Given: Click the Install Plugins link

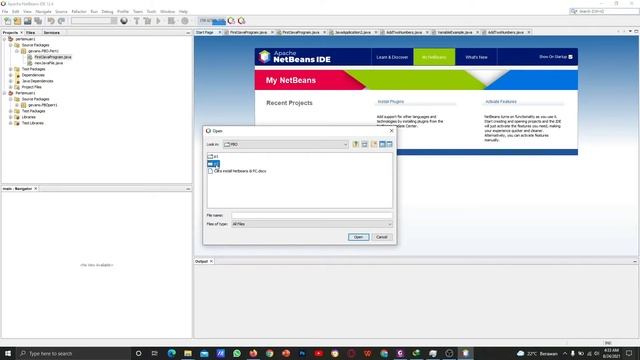Looking at the screenshot, I should (391, 102).
